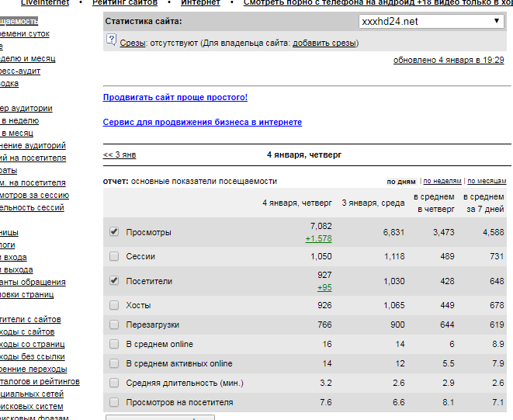Tick the Хосты checkbox
This screenshot has height=420, width=513.
pyautogui.click(x=114, y=305)
